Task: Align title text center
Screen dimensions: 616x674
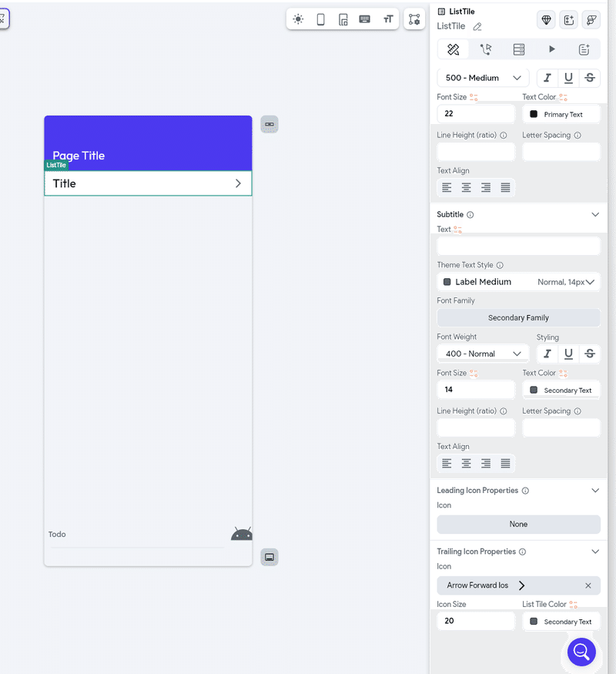Action: pyautogui.click(x=466, y=187)
